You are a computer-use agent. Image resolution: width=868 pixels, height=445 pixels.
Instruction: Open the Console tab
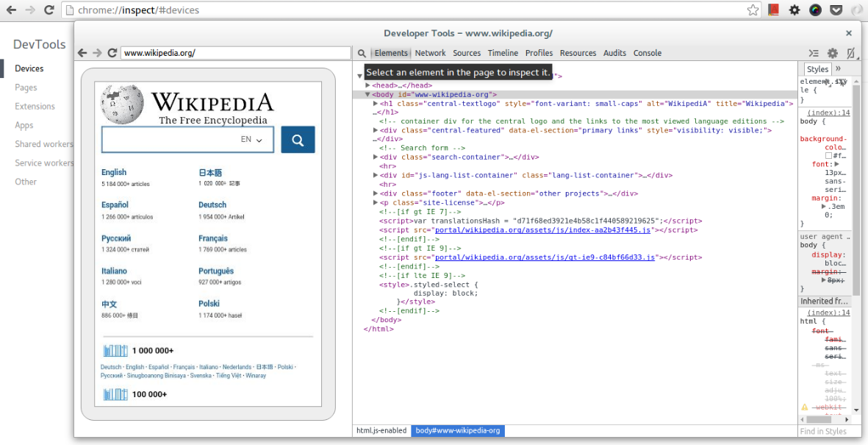click(647, 53)
